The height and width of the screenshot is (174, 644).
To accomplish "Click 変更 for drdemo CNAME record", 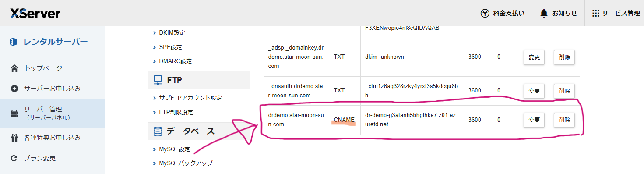I will pos(534,120).
